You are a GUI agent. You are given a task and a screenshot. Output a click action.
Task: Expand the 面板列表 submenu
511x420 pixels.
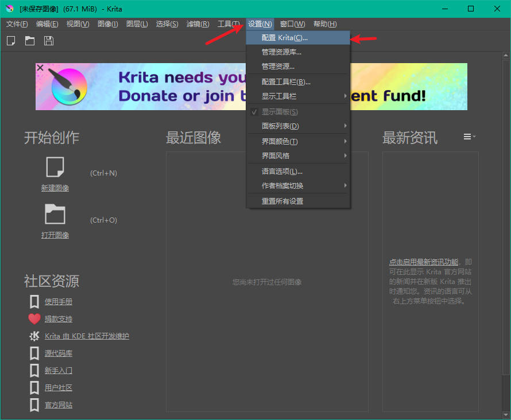[298, 126]
